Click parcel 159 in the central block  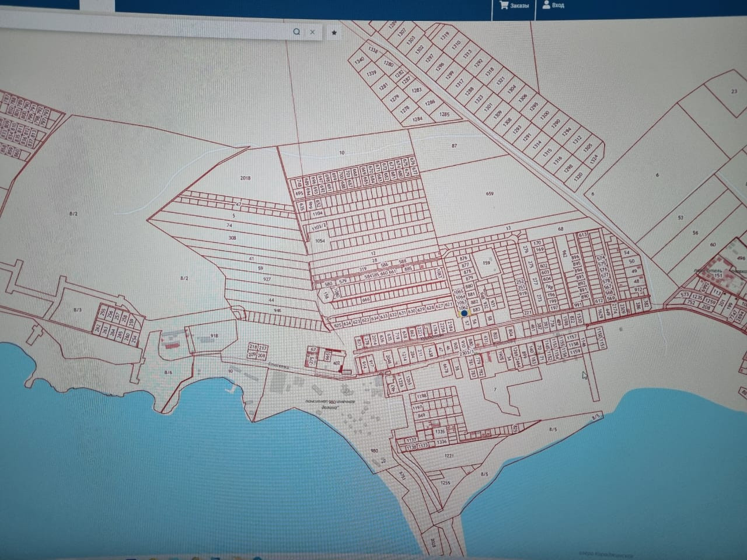(486, 263)
